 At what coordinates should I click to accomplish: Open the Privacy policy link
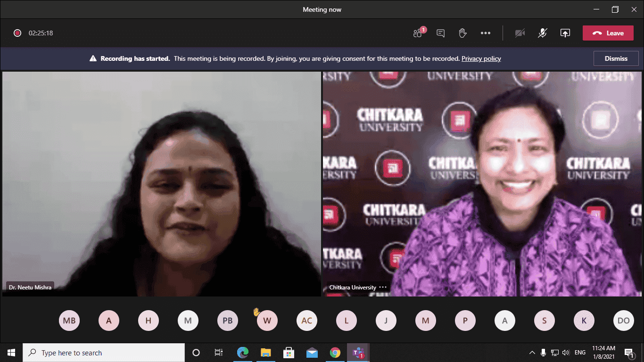point(481,59)
